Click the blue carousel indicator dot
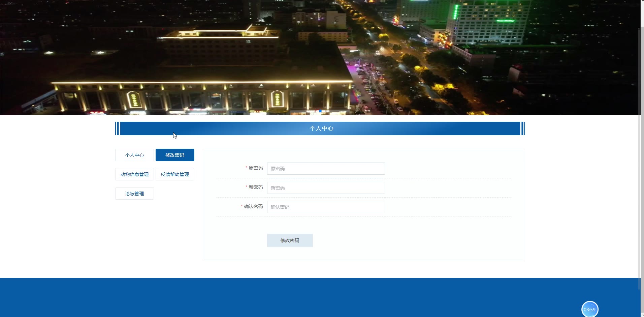 pos(320,111)
